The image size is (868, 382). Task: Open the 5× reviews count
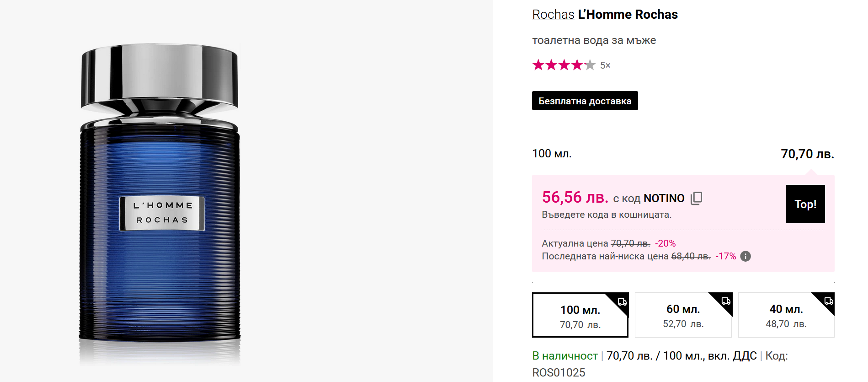click(x=605, y=65)
